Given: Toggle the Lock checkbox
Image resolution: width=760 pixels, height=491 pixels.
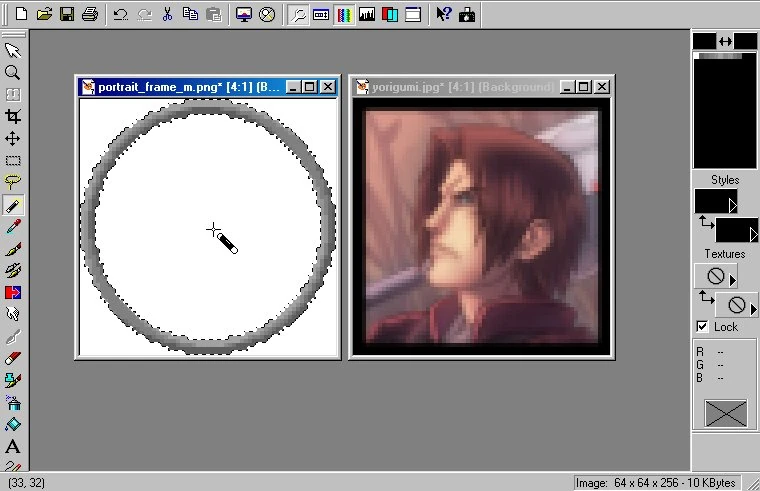Looking at the screenshot, I should [x=702, y=327].
